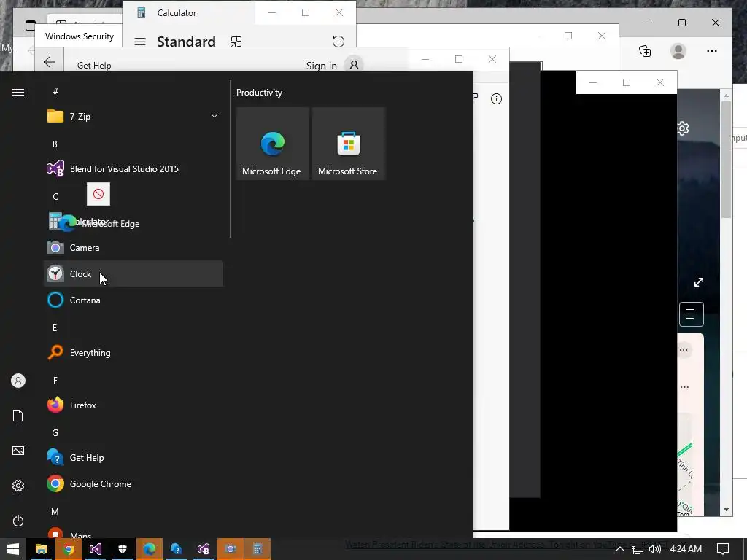
Task: Open Edge profile avatar
Action: pos(678,51)
